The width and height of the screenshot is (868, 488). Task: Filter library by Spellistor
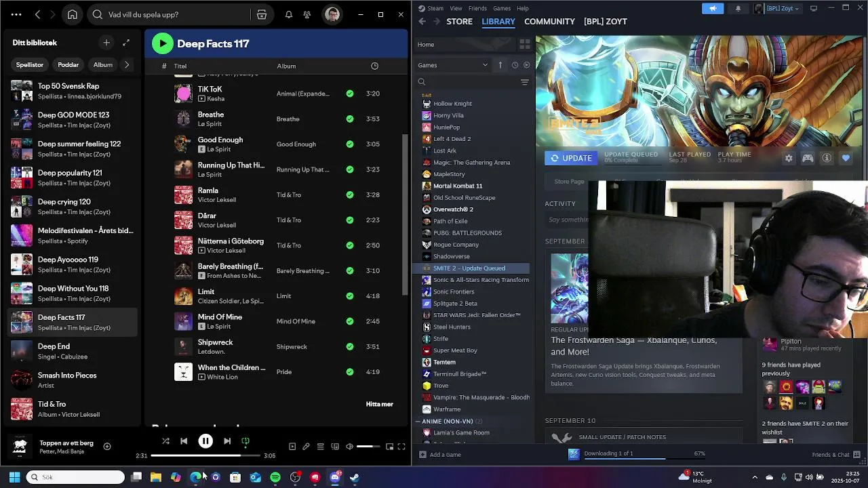pyautogui.click(x=30, y=65)
